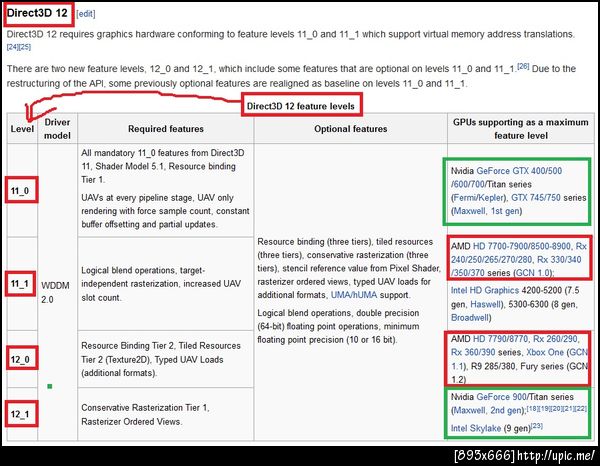The width and height of the screenshot is (600, 466).
Task: Click the Rx 260/290 link
Action: 555,339
